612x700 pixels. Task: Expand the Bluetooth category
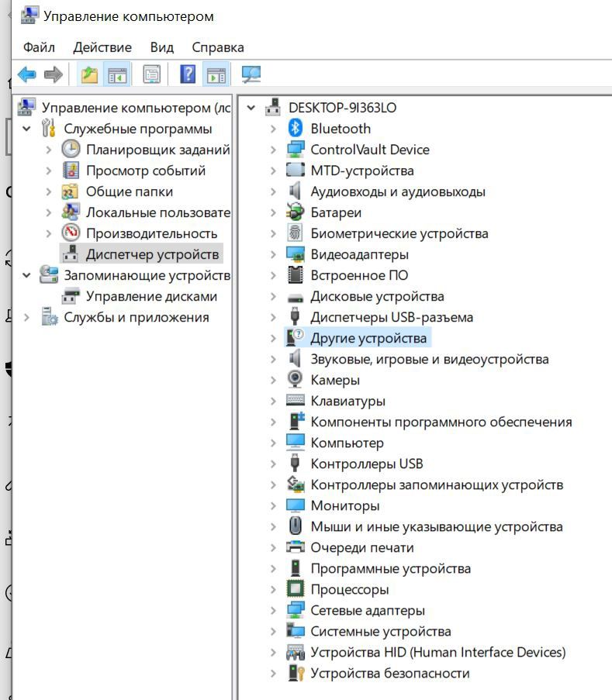(x=273, y=129)
